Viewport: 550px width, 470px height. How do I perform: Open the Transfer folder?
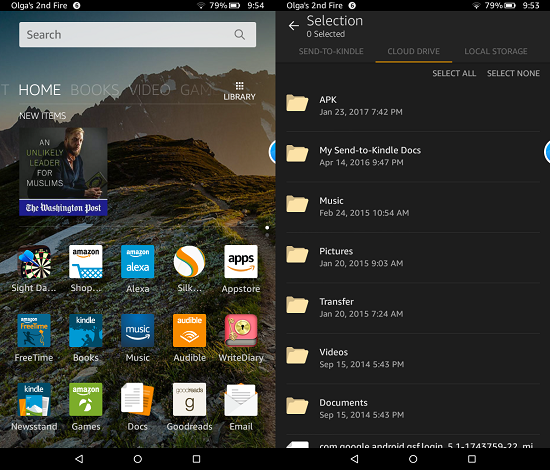413,308
